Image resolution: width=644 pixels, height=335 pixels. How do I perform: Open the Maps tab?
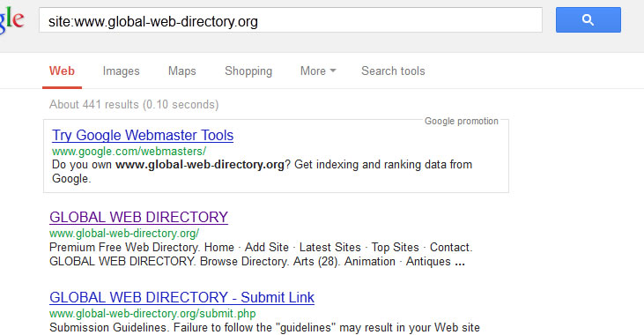182,71
